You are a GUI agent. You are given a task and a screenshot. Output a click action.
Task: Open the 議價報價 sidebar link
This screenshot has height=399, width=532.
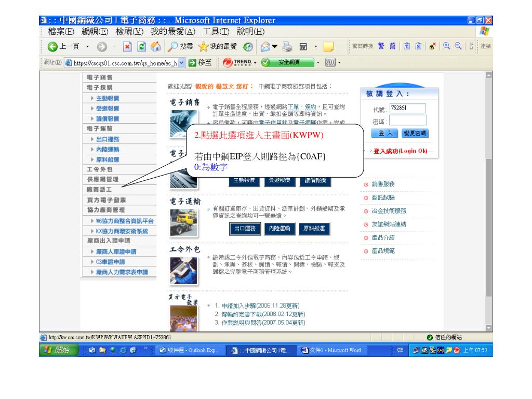tap(108, 119)
